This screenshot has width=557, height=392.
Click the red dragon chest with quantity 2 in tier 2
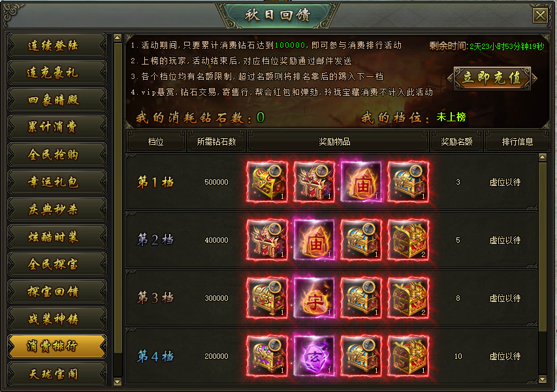pos(408,240)
